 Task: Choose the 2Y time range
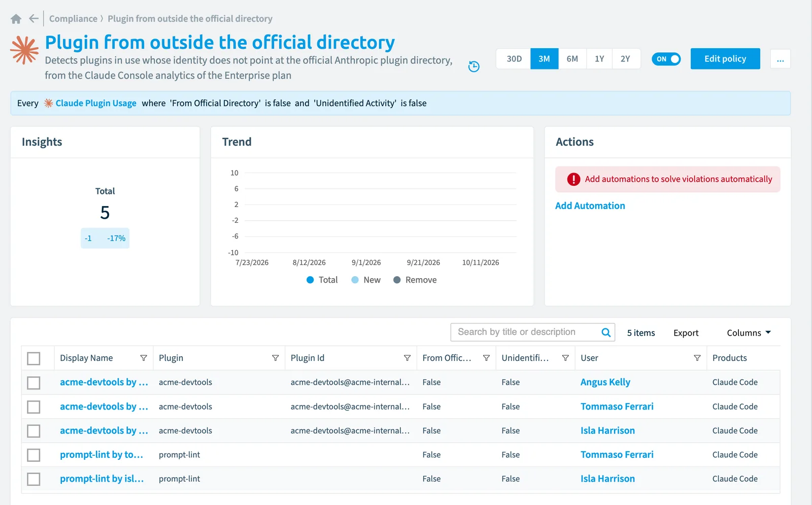pos(626,59)
